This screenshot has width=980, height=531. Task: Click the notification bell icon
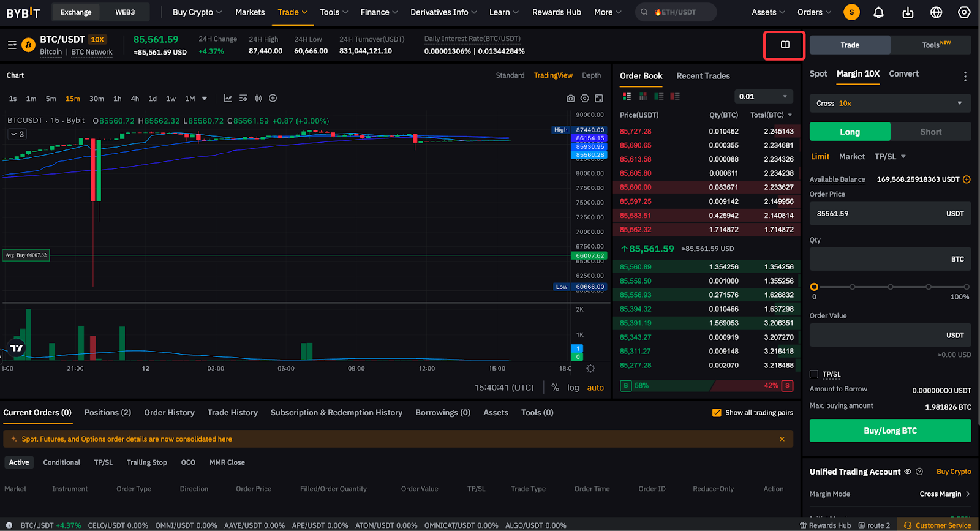click(878, 12)
